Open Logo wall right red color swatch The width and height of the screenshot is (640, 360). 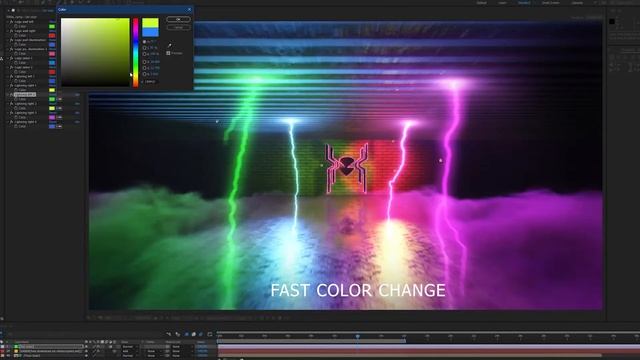(x=52, y=36)
